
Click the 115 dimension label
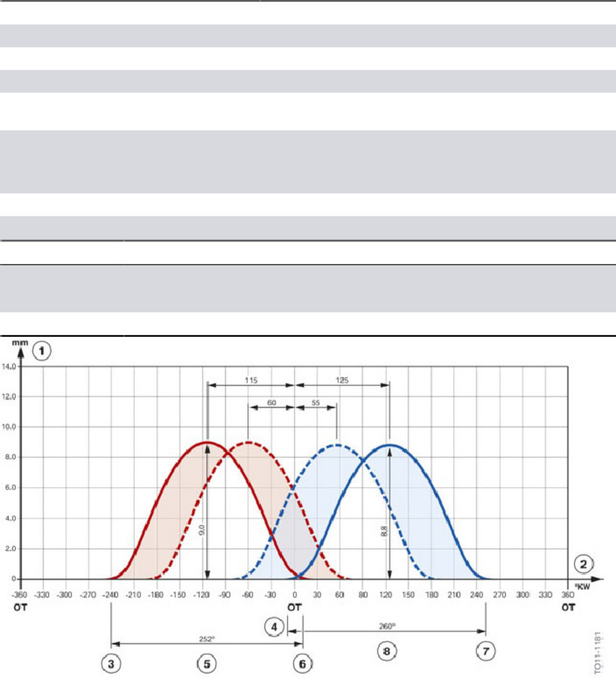tap(251, 380)
